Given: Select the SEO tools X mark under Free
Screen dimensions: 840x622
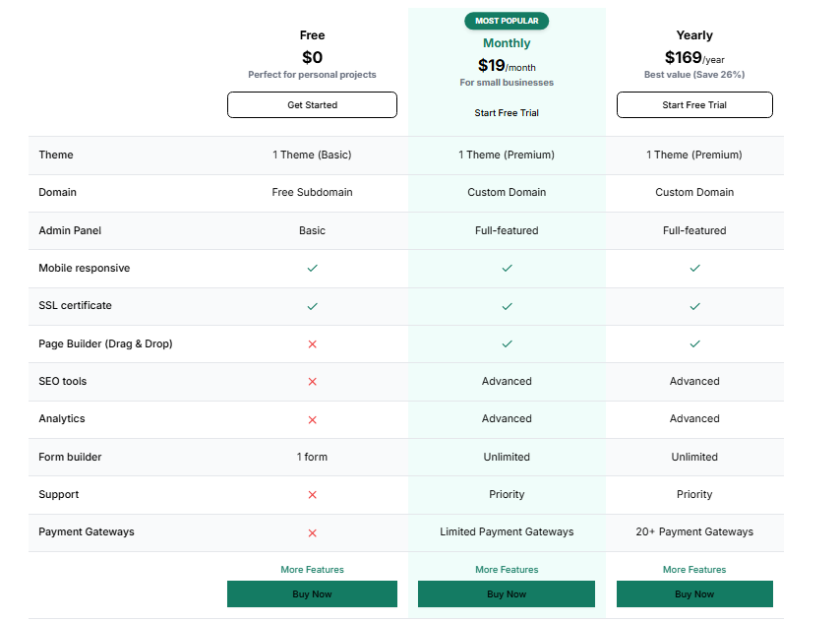Looking at the screenshot, I should [x=312, y=381].
